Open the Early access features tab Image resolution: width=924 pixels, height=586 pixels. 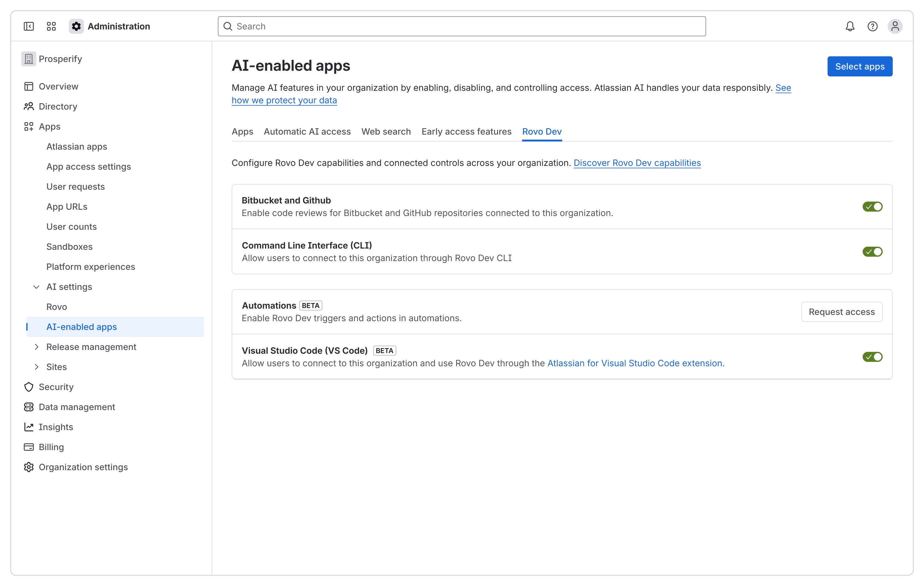pos(466,131)
